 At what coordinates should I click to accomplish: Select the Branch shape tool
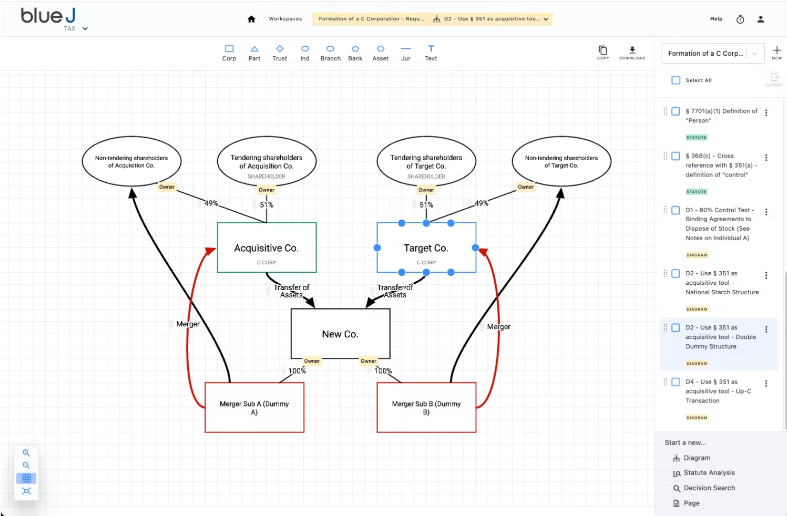(330, 53)
